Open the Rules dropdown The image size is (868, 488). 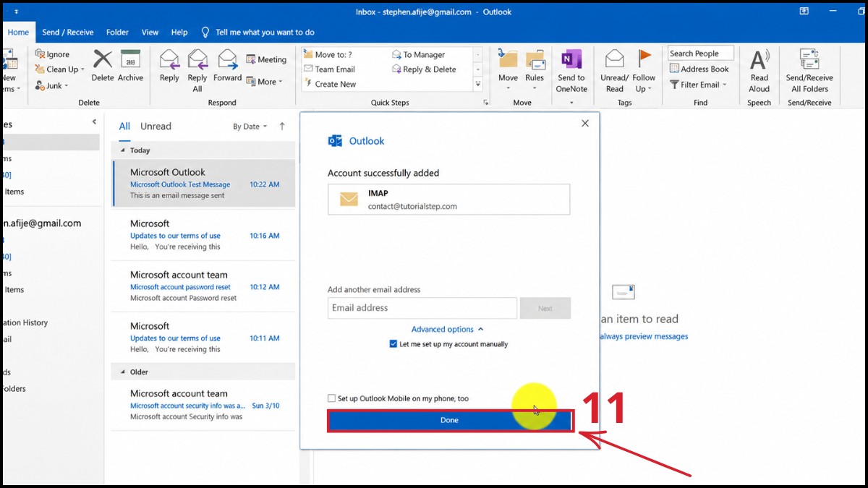(x=535, y=71)
